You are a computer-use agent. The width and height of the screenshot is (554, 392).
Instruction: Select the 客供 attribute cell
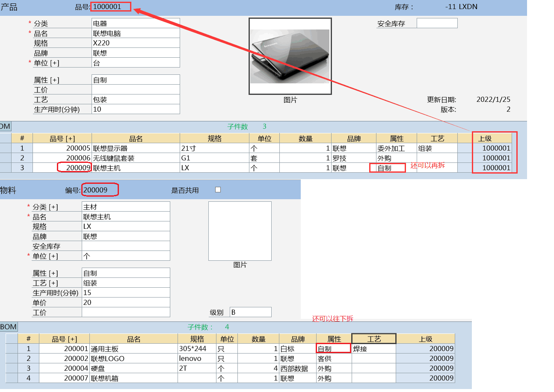334,359
